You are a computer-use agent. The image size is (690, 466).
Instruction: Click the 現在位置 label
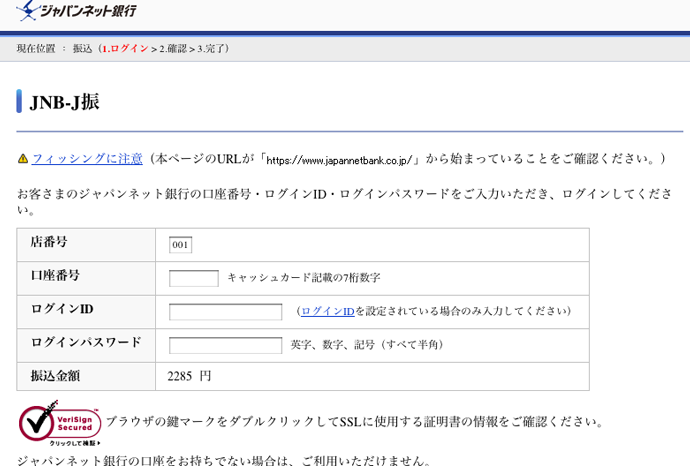[x=36, y=48]
